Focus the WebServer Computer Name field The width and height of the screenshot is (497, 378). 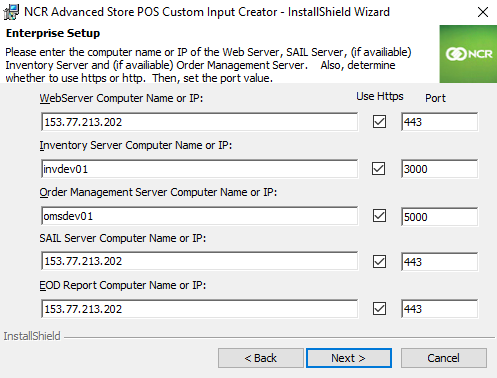200,122
